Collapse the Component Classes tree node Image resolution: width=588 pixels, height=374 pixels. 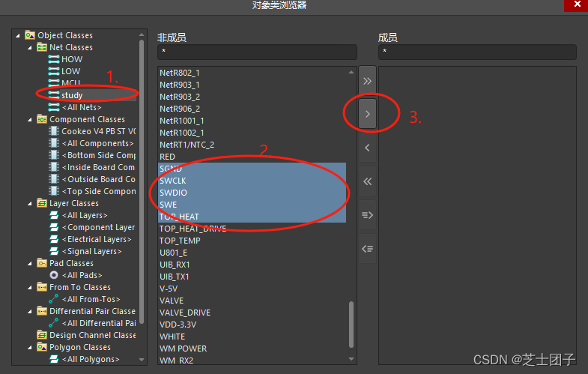click(x=30, y=120)
